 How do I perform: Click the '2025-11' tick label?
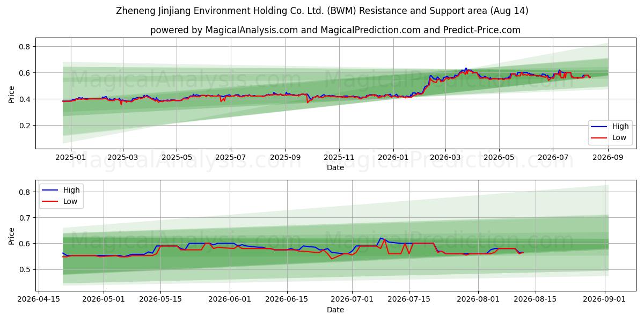pos(339,158)
